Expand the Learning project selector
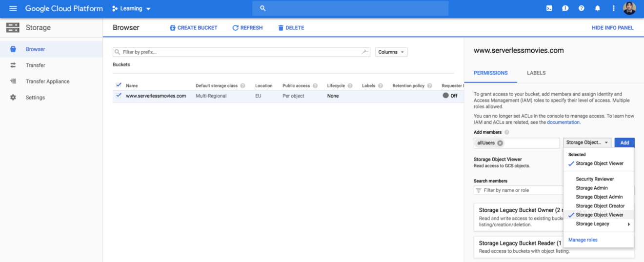 (131, 9)
